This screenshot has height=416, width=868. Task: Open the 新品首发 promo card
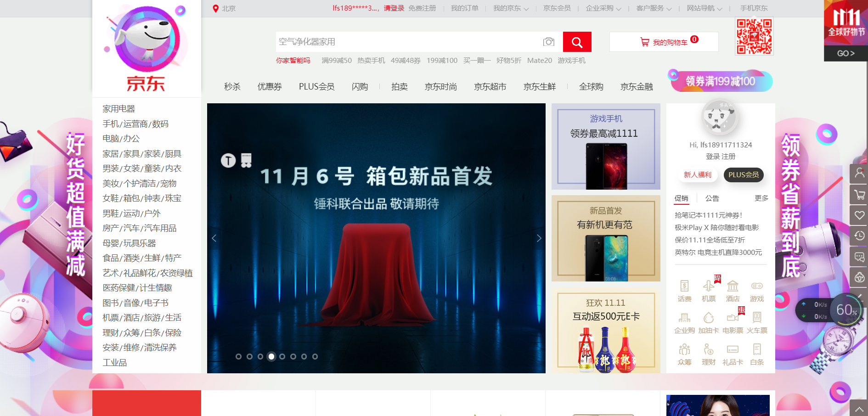pos(606,238)
